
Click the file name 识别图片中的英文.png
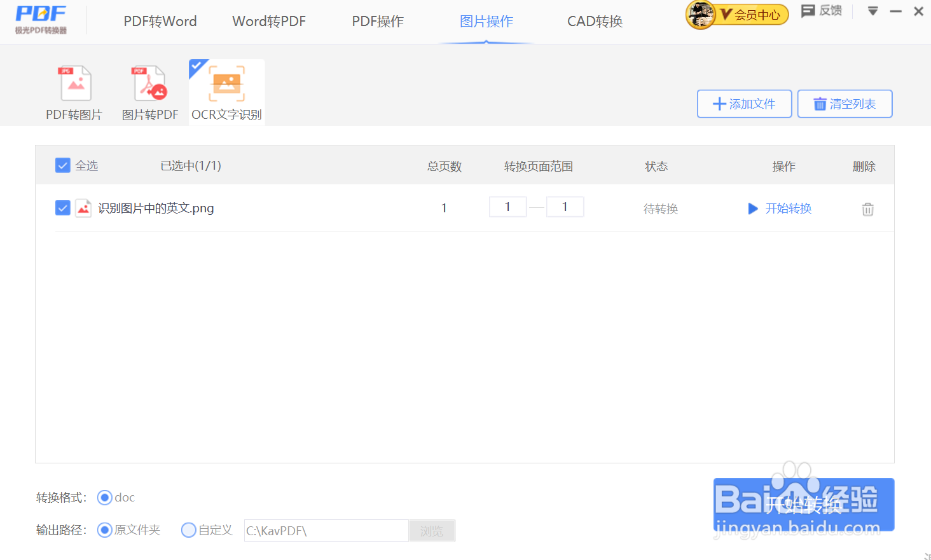point(156,208)
